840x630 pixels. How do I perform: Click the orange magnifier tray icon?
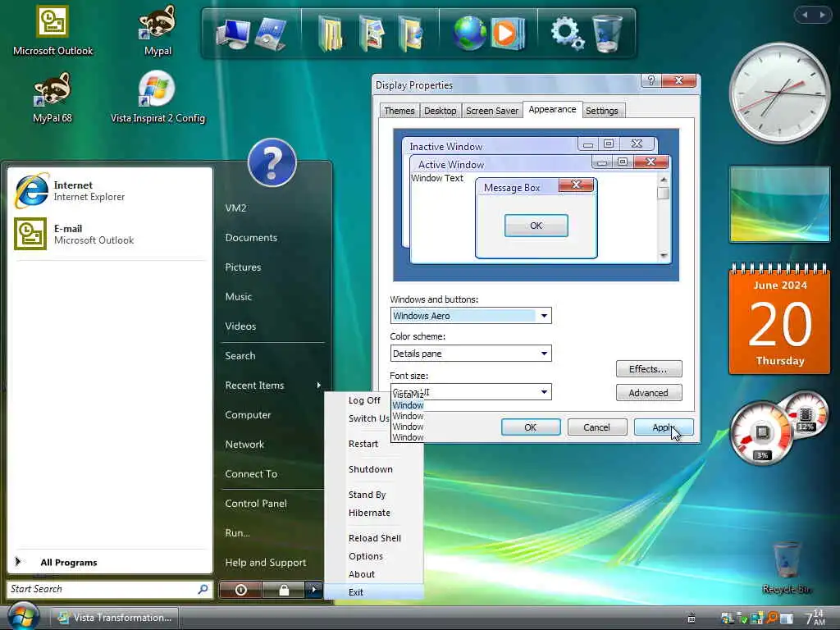click(772, 619)
